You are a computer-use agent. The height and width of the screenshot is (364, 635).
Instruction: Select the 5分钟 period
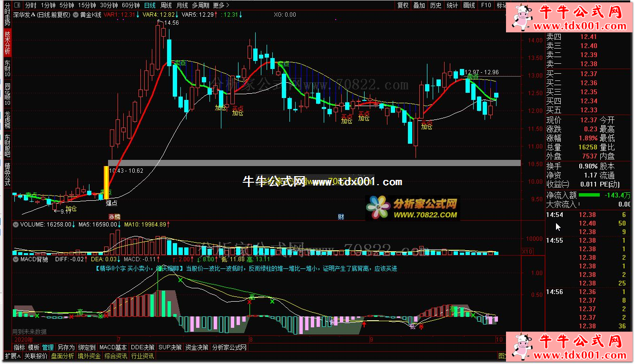pos(67,5)
